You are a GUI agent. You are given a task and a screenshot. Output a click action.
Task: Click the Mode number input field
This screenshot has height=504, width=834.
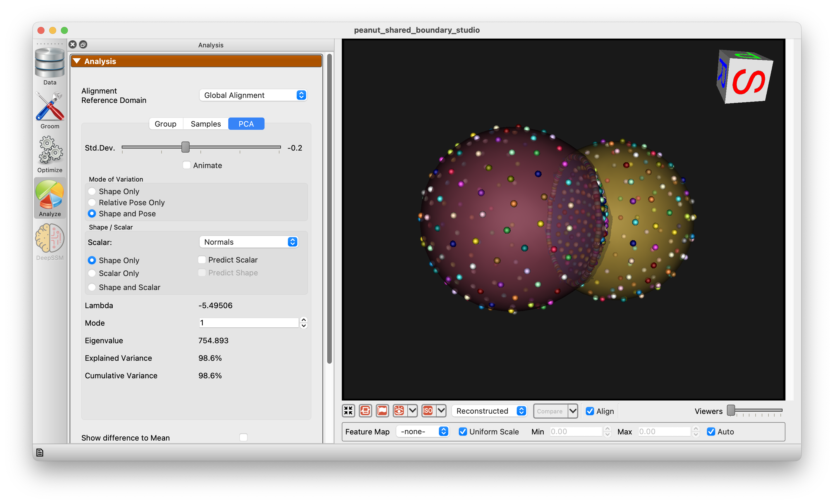pyautogui.click(x=249, y=322)
